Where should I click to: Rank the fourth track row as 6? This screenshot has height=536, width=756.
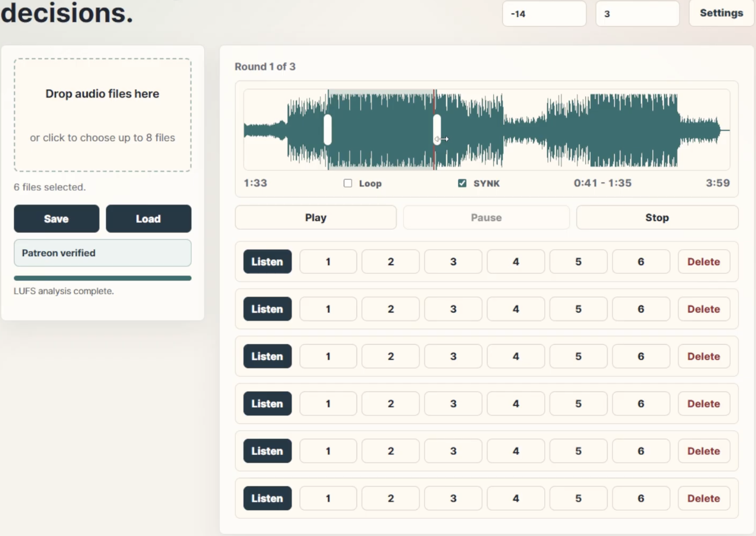pyautogui.click(x=641, y=403)
